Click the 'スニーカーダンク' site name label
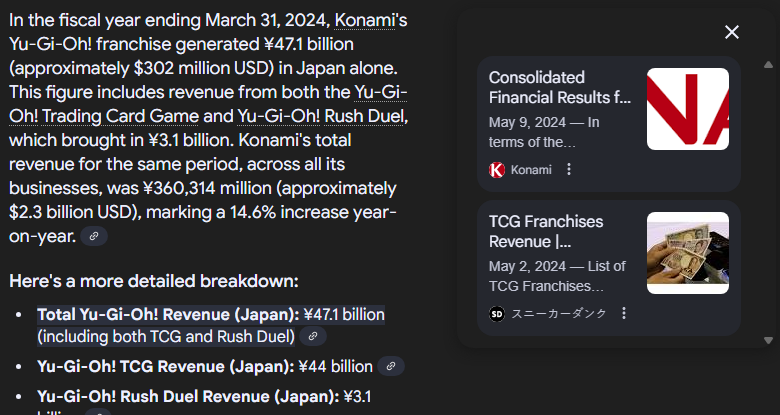 pyautogui.click(x=559, y=313)
